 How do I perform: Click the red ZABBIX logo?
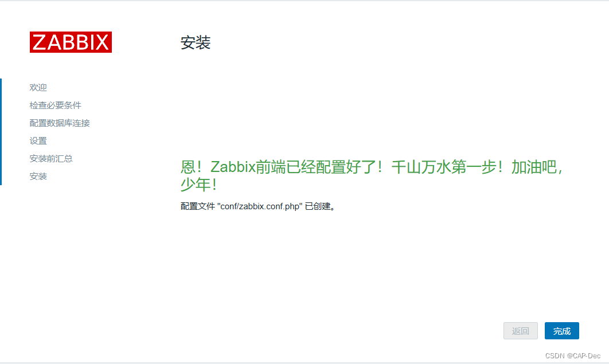(x=71, y=42)
